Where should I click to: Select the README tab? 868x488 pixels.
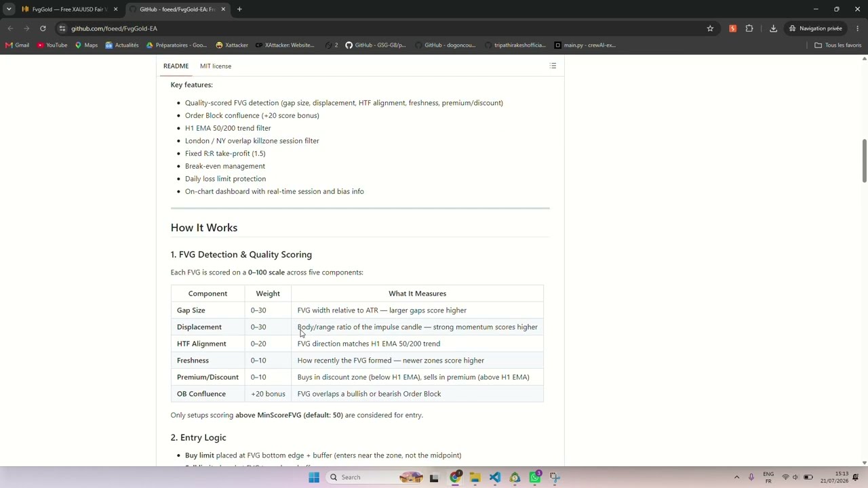point(176,66)
